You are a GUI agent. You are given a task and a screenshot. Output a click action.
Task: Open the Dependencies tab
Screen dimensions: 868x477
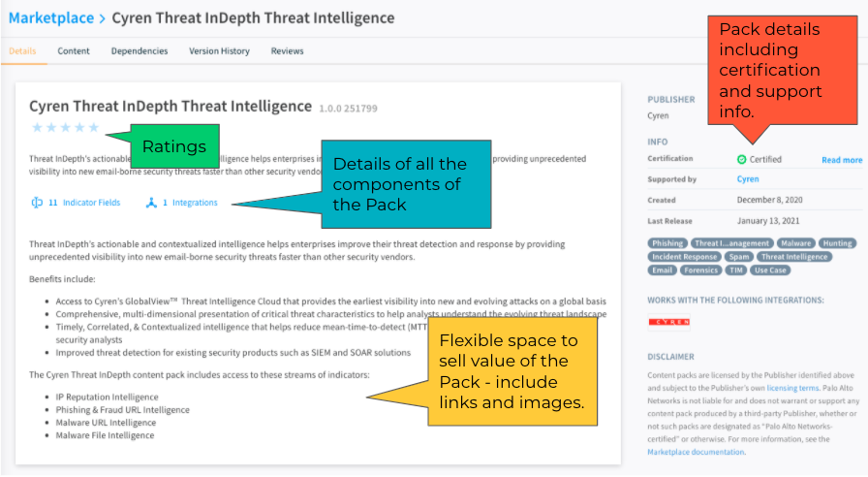coord(139,50)
